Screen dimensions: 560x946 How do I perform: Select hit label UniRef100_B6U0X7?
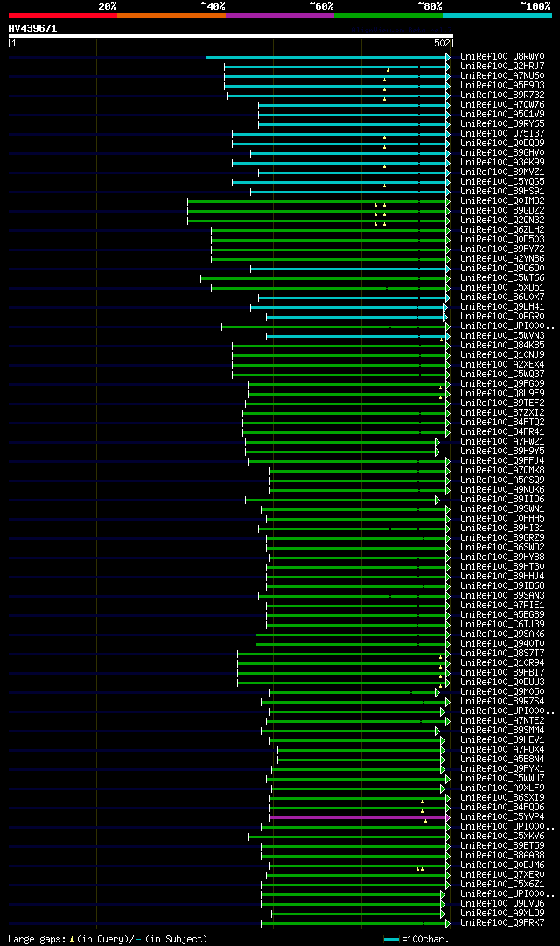tap(502, 298)
